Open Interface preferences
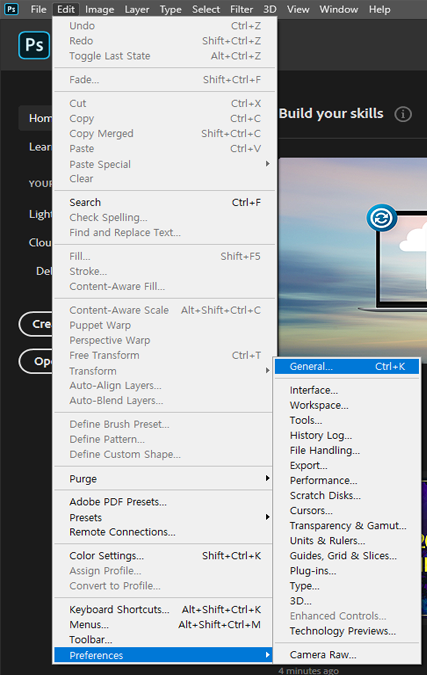The width and height of the screenshot is (427, 675). coord(347,390)
